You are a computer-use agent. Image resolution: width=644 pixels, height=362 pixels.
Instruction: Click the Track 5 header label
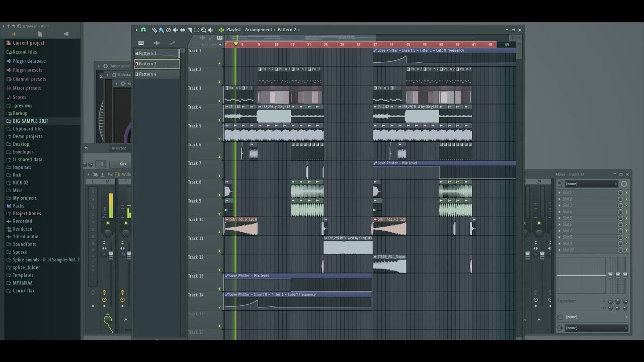(x=195, y=126)
